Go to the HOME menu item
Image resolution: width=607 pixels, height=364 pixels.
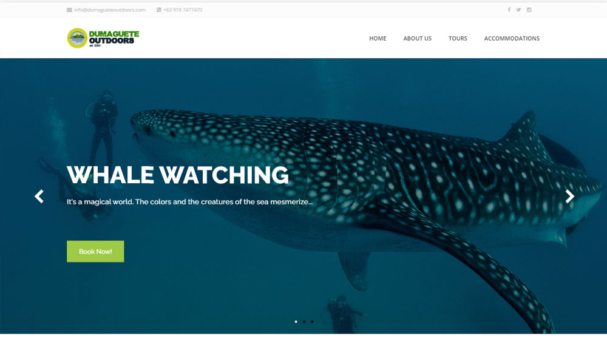[x=378, y=38]
